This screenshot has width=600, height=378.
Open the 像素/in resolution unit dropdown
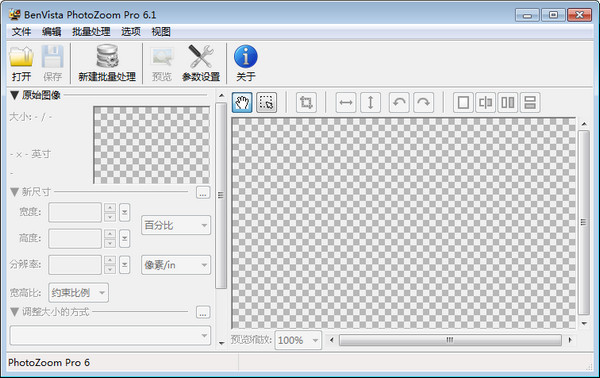pos(176,265)
